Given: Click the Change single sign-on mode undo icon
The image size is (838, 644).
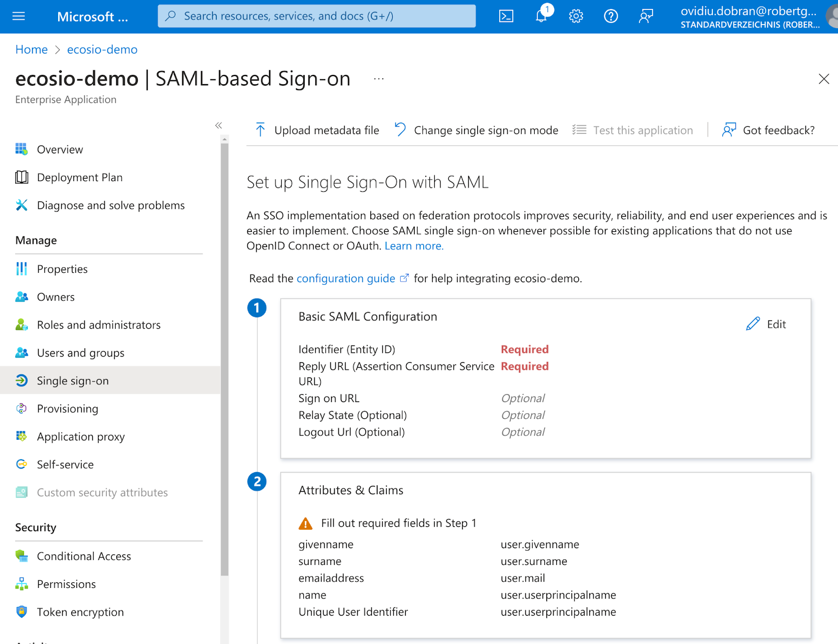Looking at the screenshot, I should 400,130.
